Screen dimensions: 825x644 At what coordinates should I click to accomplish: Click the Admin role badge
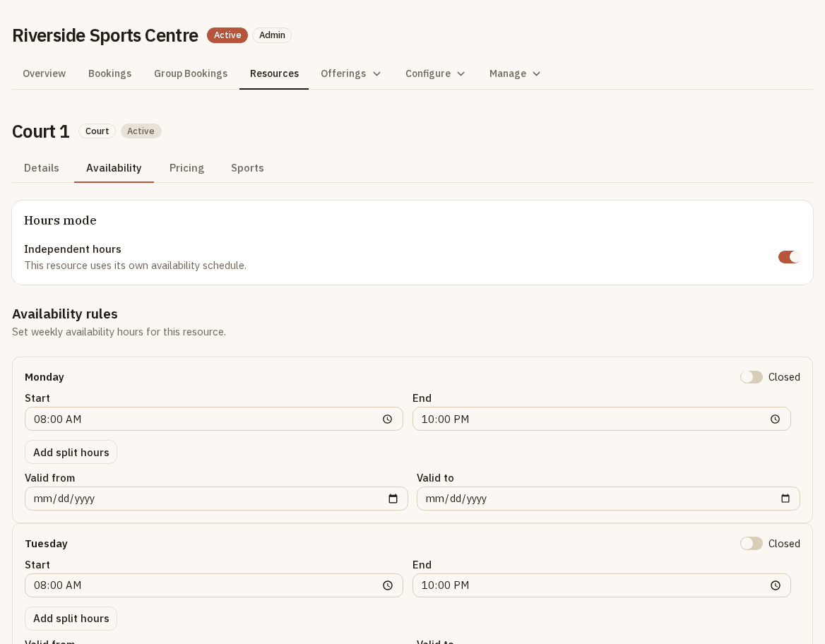[x=272, y=35]
